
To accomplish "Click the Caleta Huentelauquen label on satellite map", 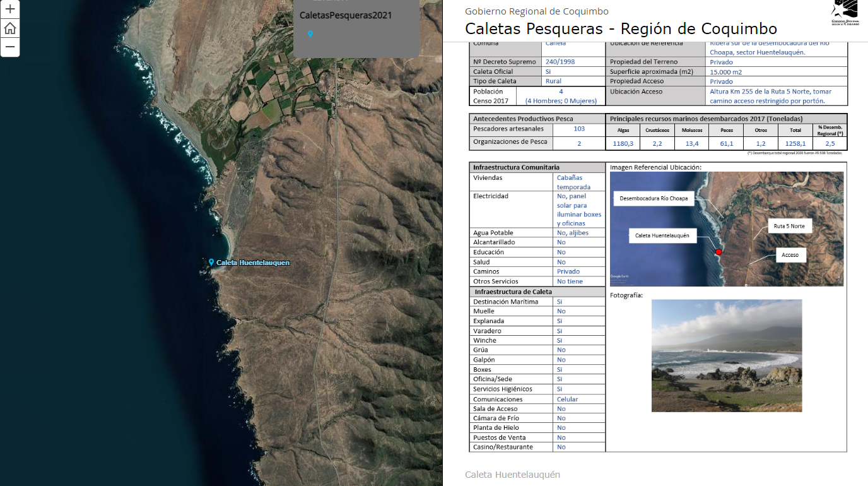I will (x=252, y=263).
